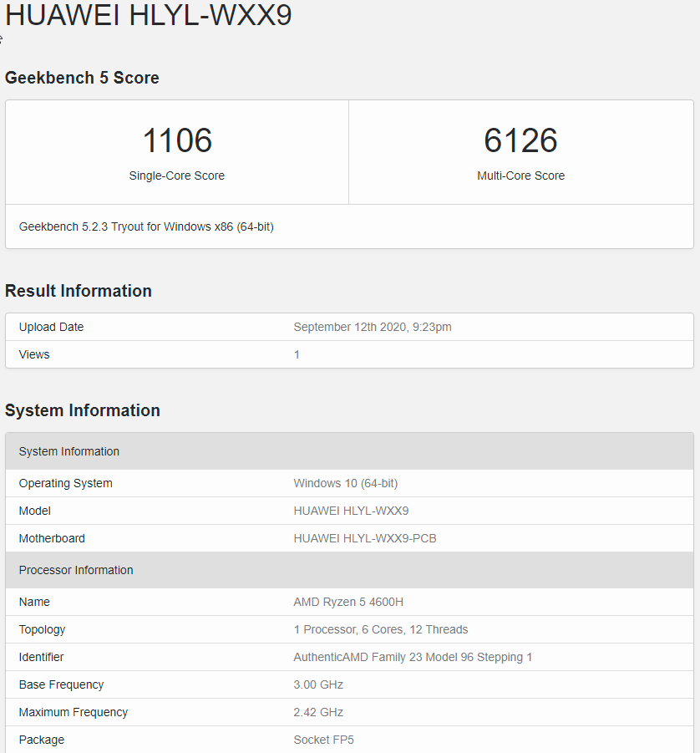Screen dimensions: 700x753
Task: Click the Multi-Core Score label
Action: click(x=521, y=176)
